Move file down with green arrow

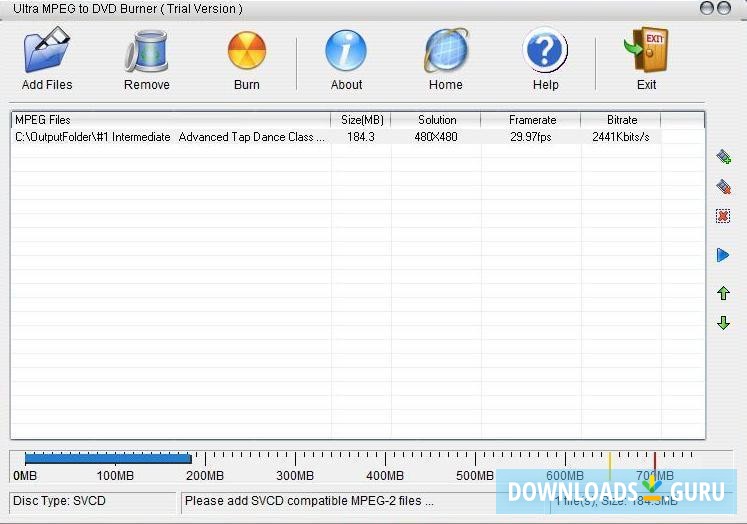(724, 323)
